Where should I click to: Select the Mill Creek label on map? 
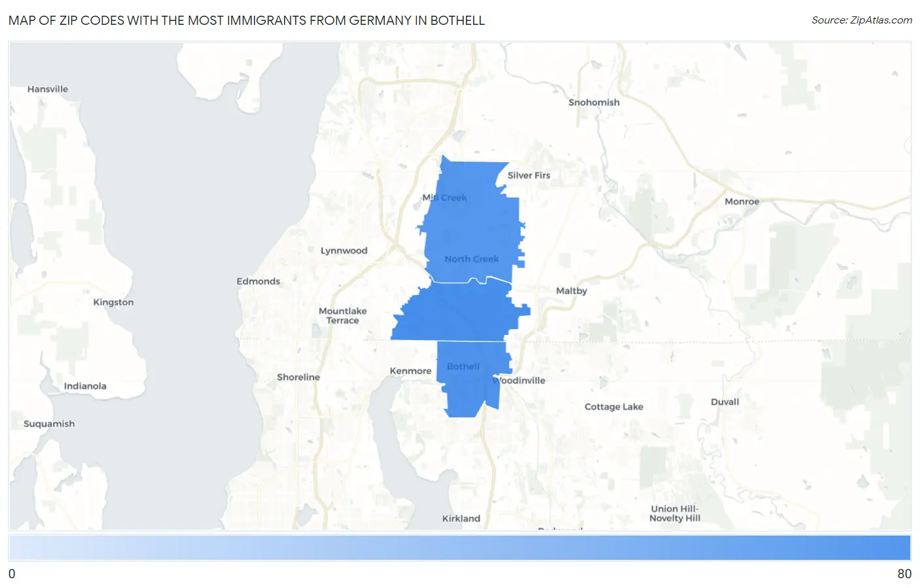444,198
